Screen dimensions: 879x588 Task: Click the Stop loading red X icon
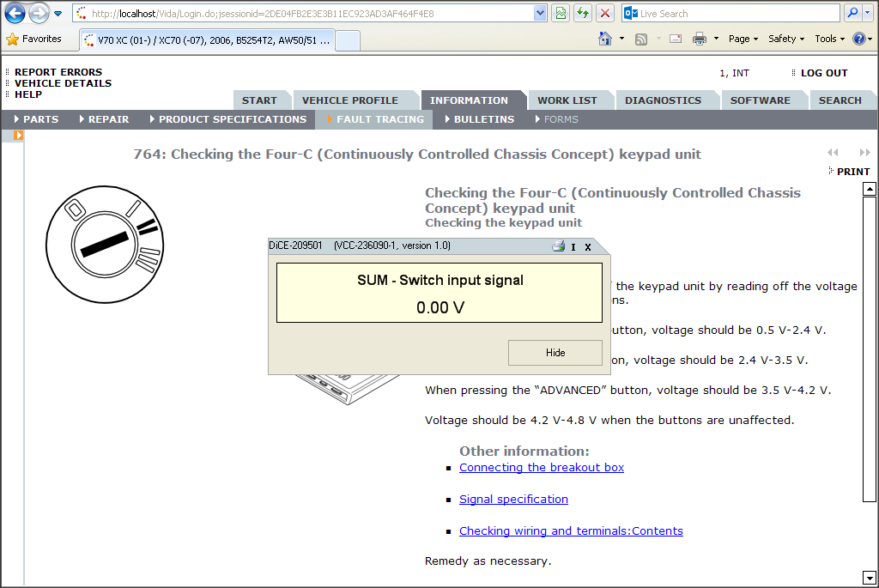[x=605, y=14]
